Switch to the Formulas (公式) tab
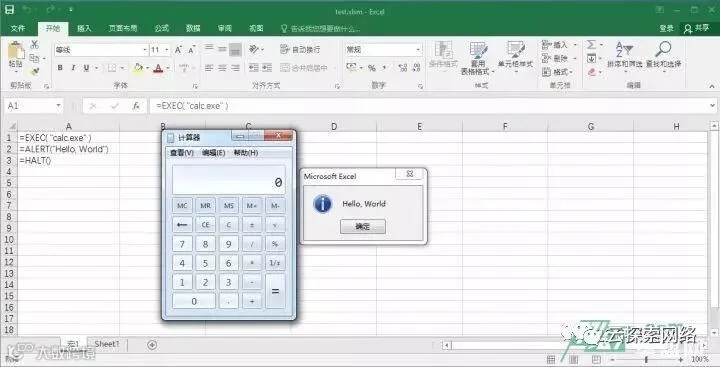This screenshot has width=720, height=367. pyautogui.click(x=162, y=28)
